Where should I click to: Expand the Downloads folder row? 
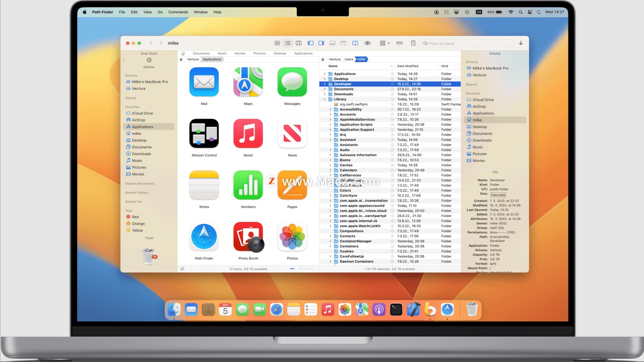click(324, 94)
